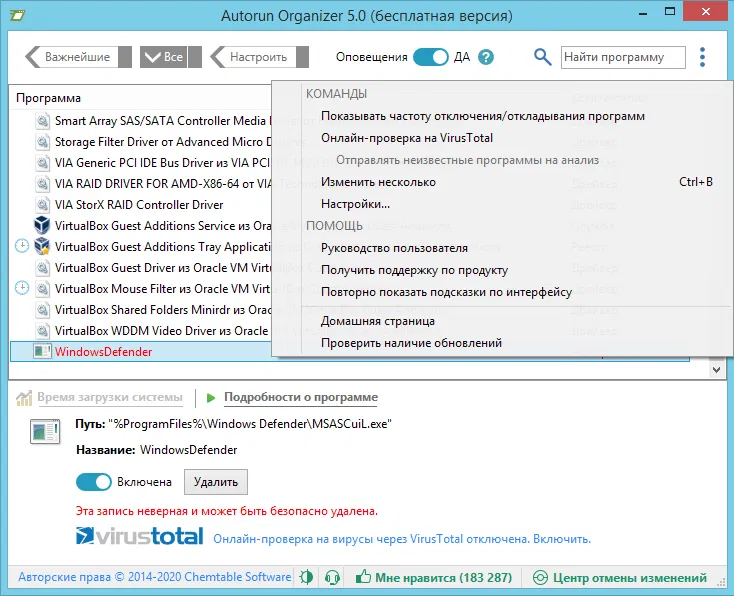This screenshot has height=596, width=734.
Task: Click the VirusTotal logo
Action: [x=139, y=537]
